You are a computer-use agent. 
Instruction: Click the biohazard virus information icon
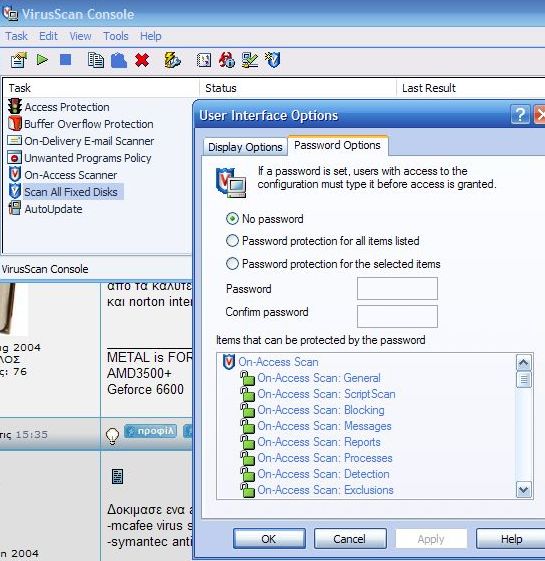click(x=227, y=60)
